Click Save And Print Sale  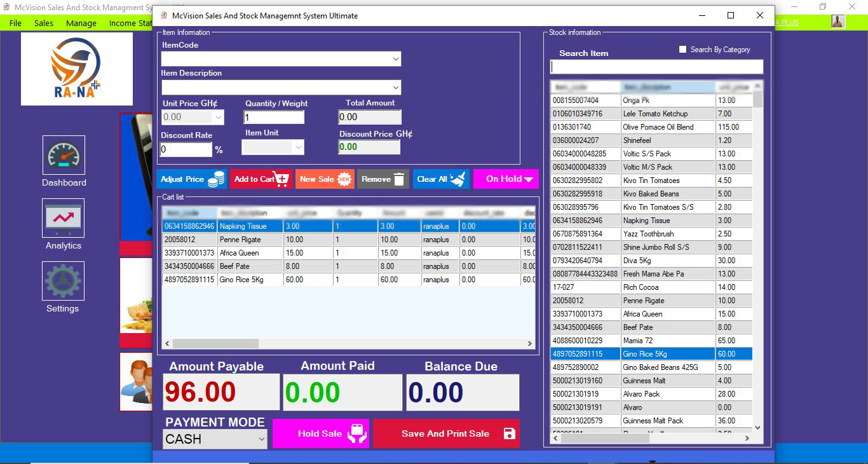click(x=446, y=433)
